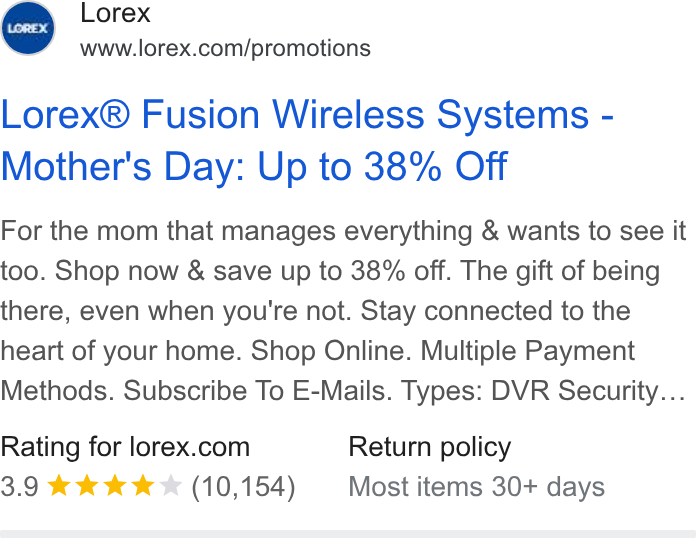The width and height of the screenshot is (696, 538).
Task: Click the grey divider bar under the ad
Action: pos(348,534)
